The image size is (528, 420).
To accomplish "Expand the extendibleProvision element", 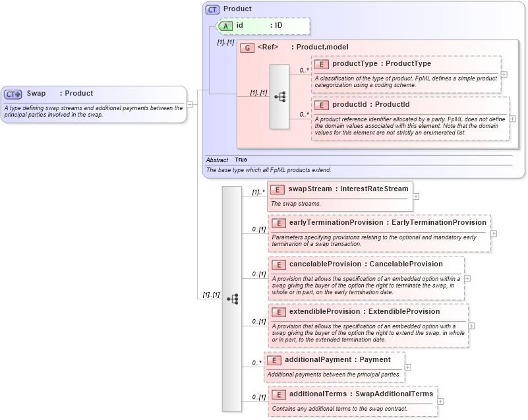I will coord(471,326).
